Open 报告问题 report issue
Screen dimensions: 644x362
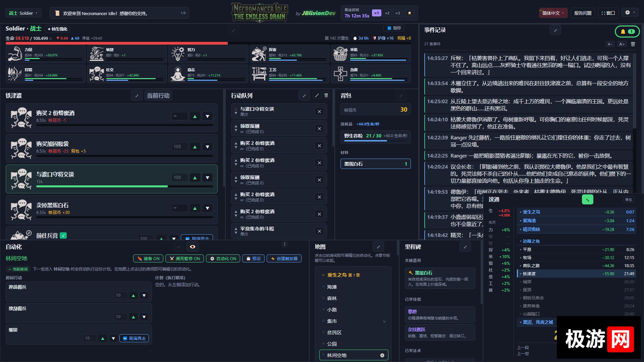click(x=583, y=13)
